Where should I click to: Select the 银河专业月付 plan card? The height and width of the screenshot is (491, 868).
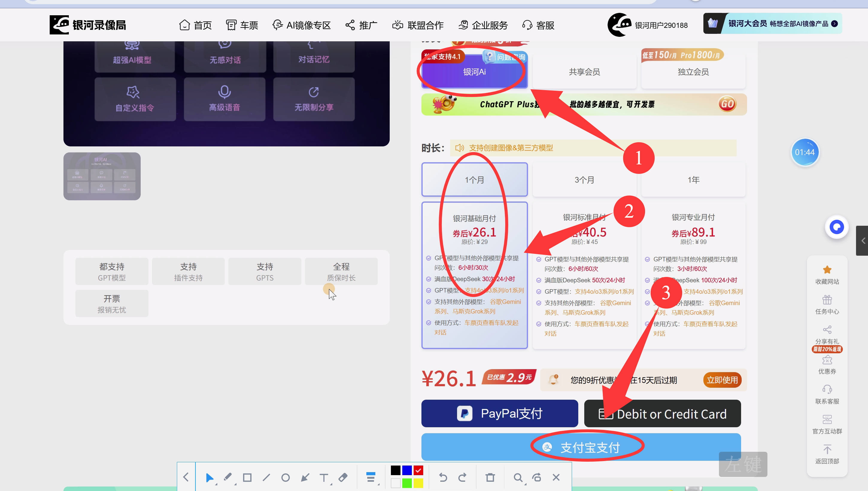693,275
